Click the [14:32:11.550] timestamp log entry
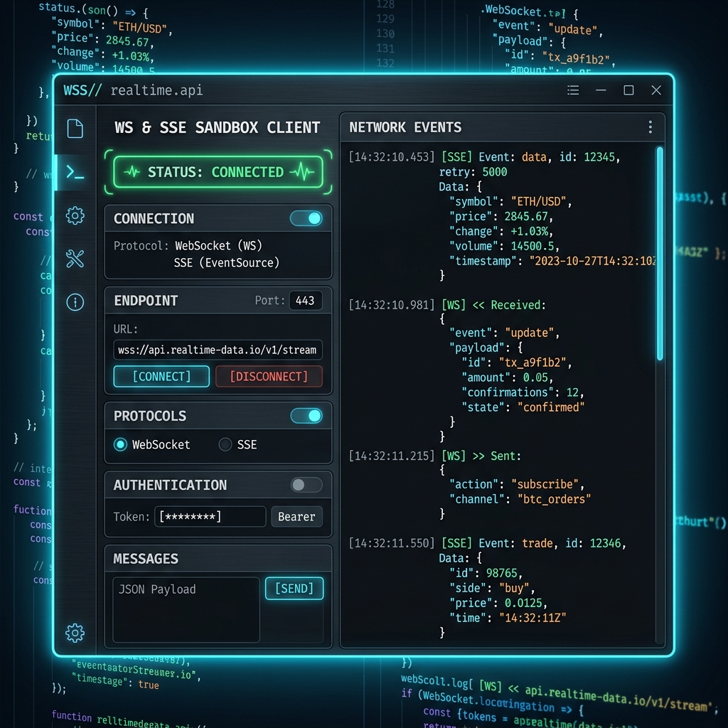Image resolution: width=728 pixels, height=728 pixels. pos(392,543)
